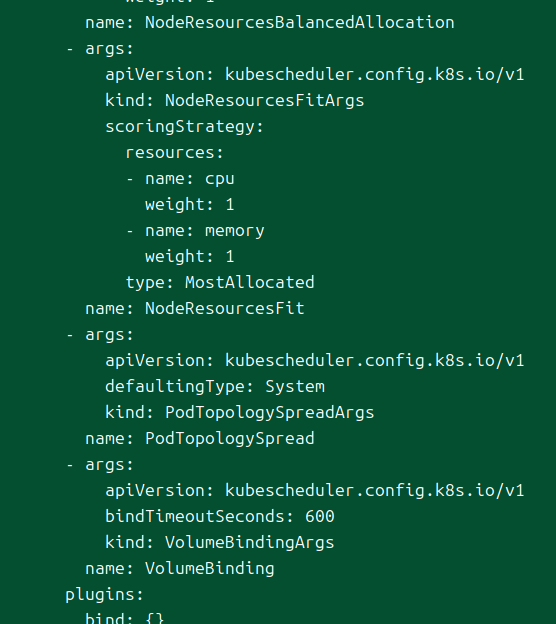
Task: Select the kind NodeResourcesFitArgs line
Action: tap(234, 101)
